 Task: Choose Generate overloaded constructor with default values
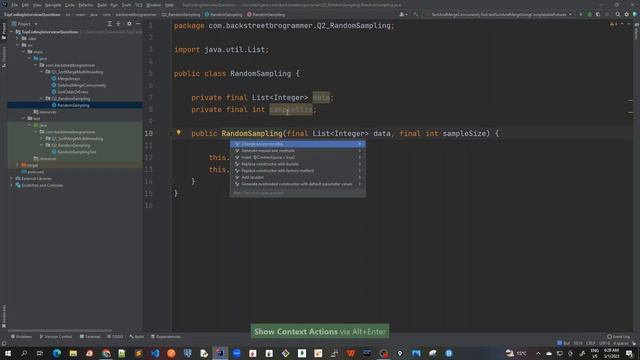(x=298, y=184)
